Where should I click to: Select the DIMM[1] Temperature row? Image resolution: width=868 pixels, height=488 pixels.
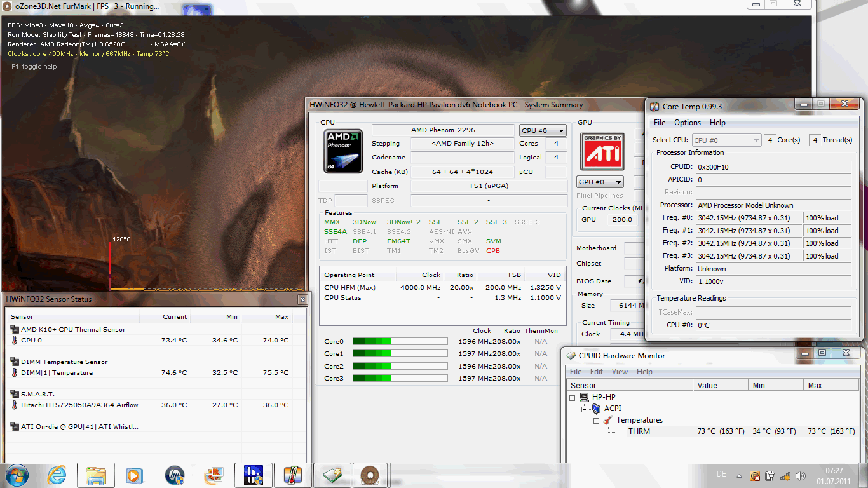click(x=156, y=372)
